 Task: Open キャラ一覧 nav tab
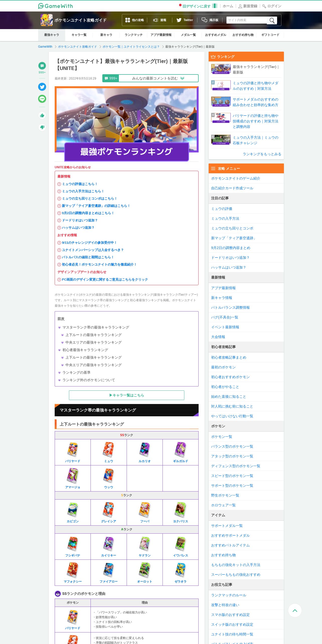pos(79,35)
